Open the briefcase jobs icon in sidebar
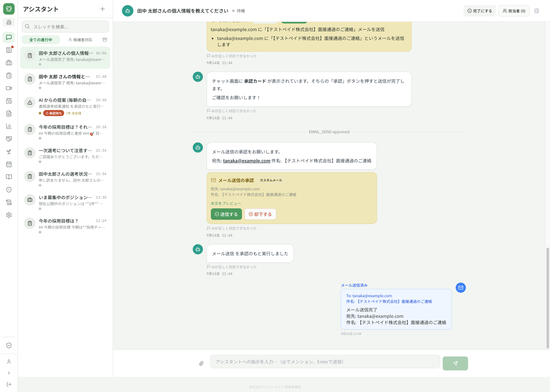The height and width of the screenshot is (392, 550). (x=9, y=63)
